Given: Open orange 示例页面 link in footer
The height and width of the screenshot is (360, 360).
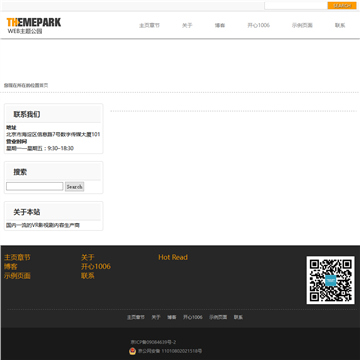Looking at the screenshot, I should (17, 276).
